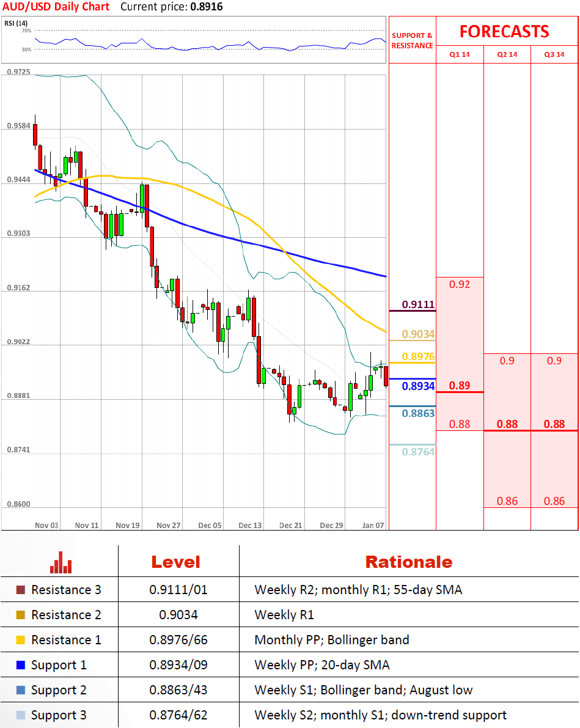Image resolution: width=580 pixels, height=728 pixels.
Task: Click the 0.9303 price axis label
Action: pyautogui.click(x=18, y=233)
